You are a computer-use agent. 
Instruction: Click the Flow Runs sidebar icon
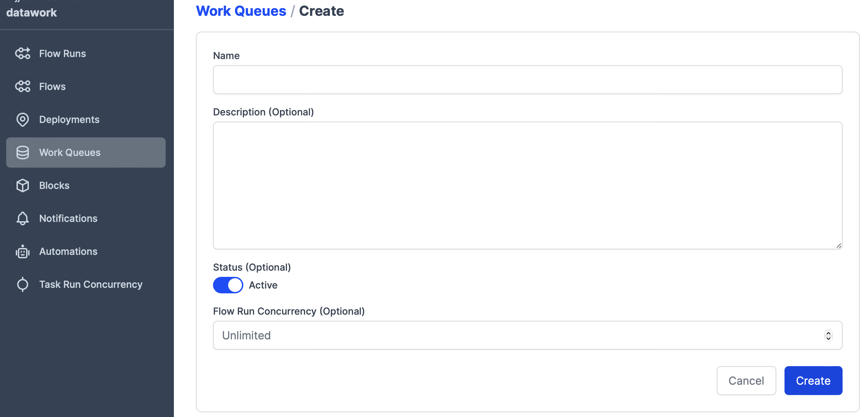point(23,54)
